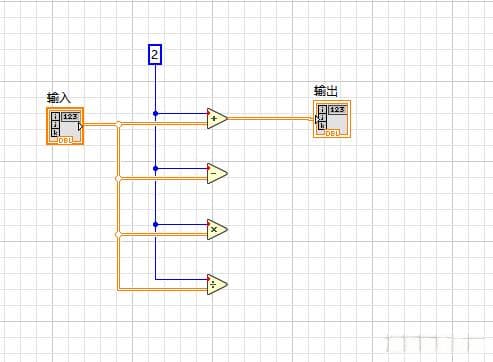Click the orange wire junction feeding Subtract node
The width and height of the screenshot is (493, 362).
pyautogui.click(x=118, y=179)
